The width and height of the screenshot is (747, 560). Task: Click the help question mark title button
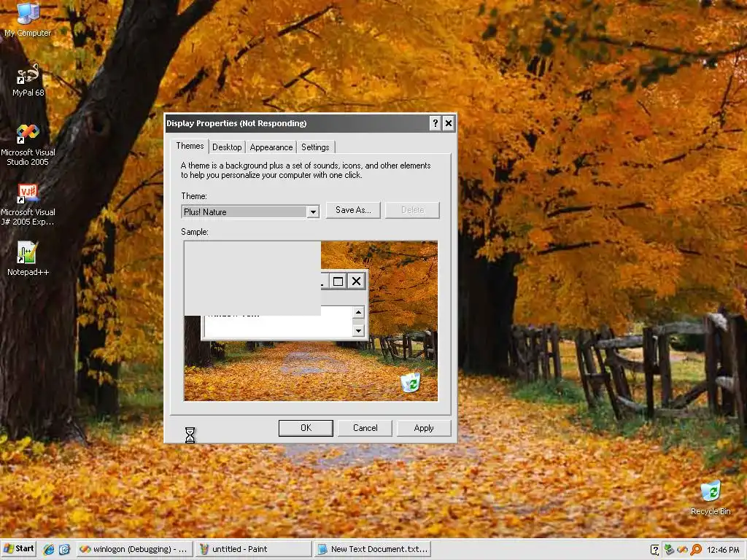pyautogui.click(x=435, y=124)
